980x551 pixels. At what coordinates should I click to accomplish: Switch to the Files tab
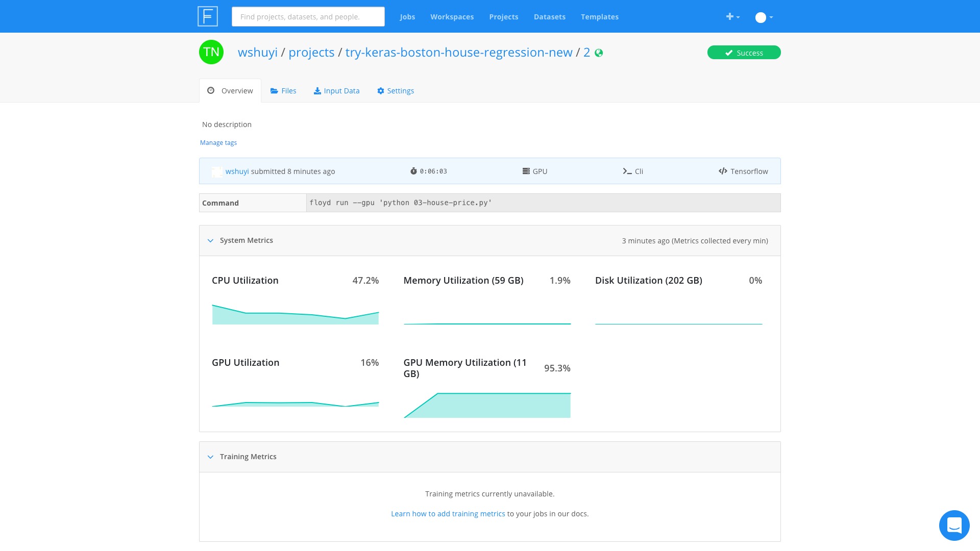pos(283,91)
